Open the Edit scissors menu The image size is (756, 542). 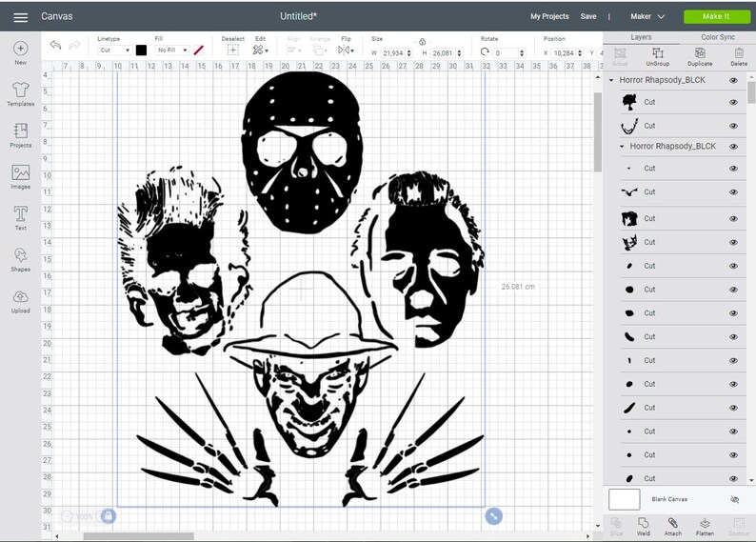tap(260, 50)
